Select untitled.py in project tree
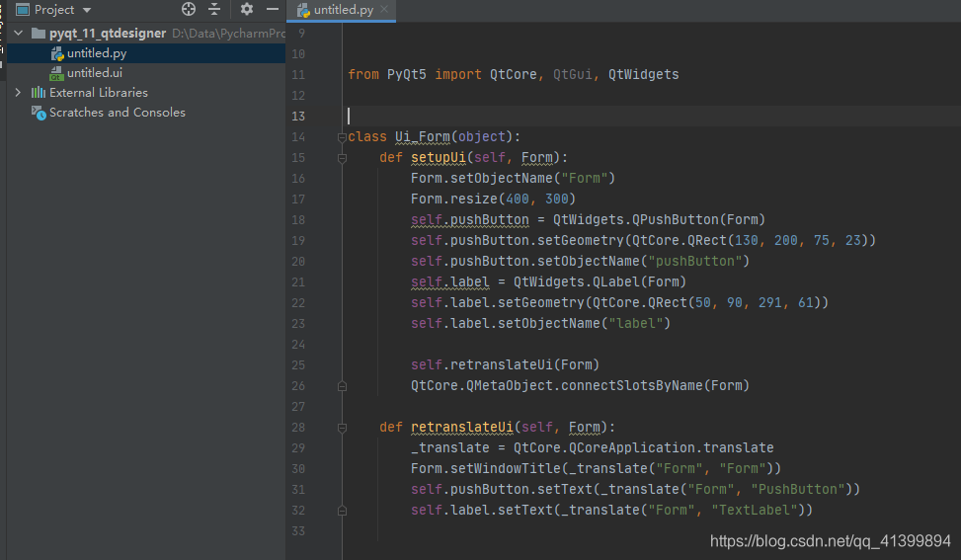The image size is (961, 560). pos(97,53)
